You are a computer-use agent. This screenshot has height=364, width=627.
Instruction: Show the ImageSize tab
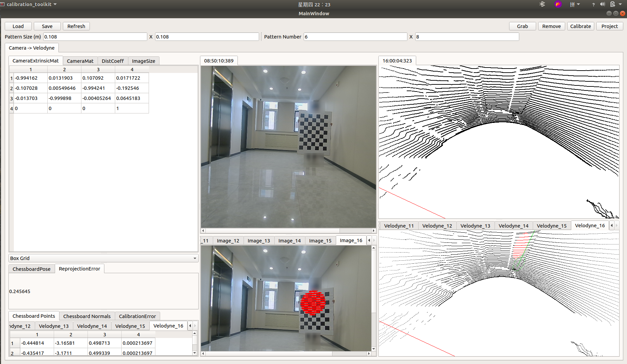144,61
